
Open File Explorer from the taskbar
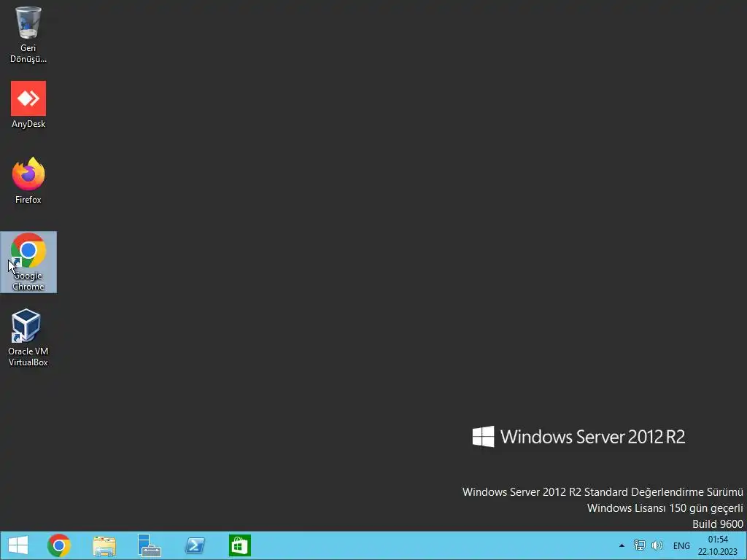click(x=104, y=545)
